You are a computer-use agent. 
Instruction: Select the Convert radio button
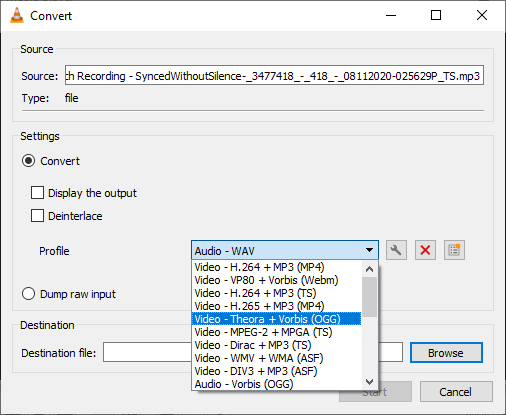(28, 161)
